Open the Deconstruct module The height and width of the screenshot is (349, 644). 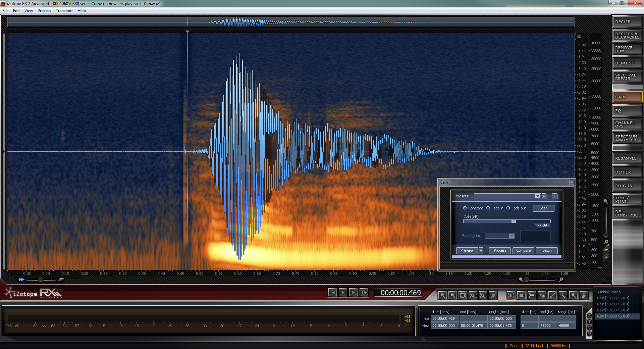627,213
